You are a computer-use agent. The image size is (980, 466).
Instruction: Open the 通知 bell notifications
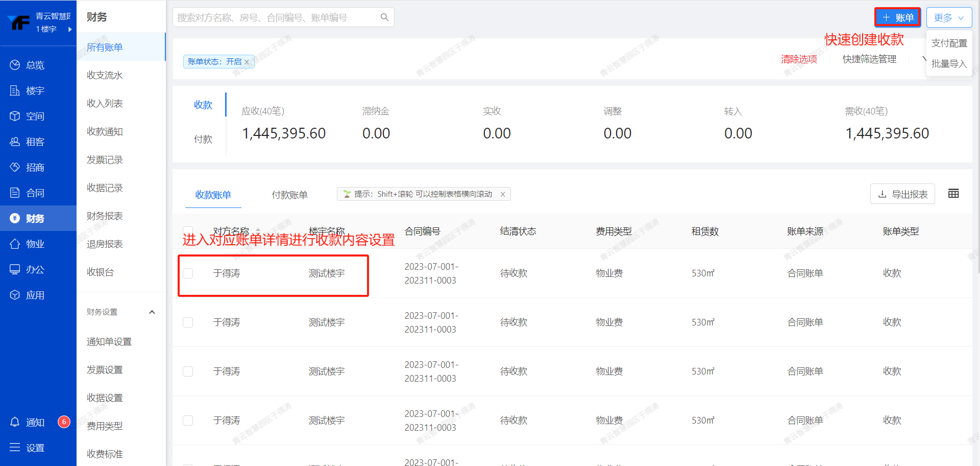tap(15, 422)
